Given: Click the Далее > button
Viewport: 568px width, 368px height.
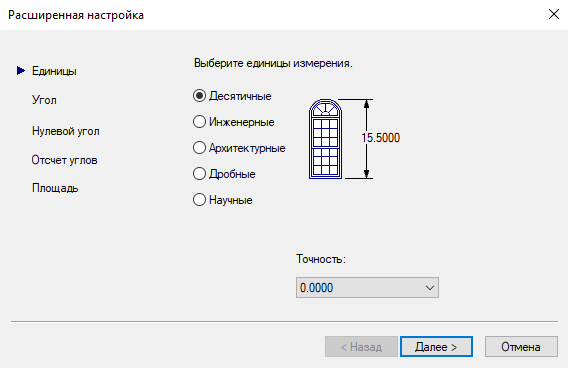Looking at the screenshot, I should click(x=436, y=347).
